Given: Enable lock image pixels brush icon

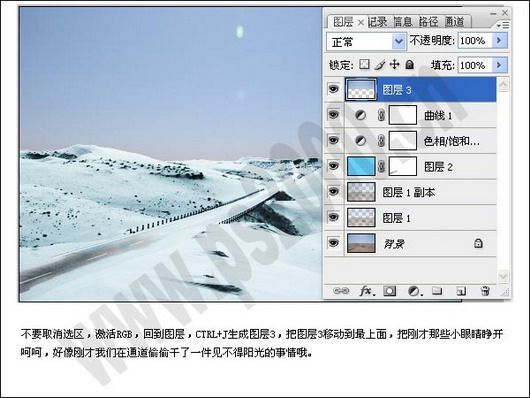Looking at the screenshot, I should 380,65.
